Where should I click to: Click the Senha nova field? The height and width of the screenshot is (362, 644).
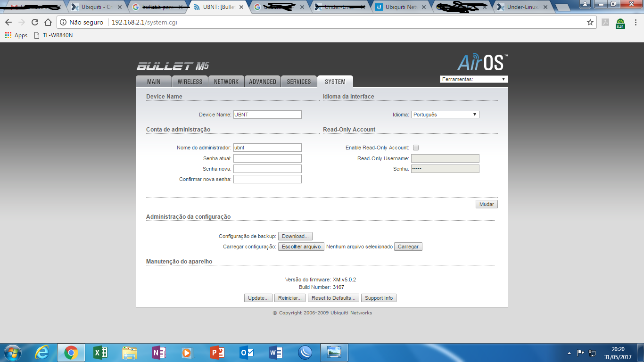coord(267,169)
